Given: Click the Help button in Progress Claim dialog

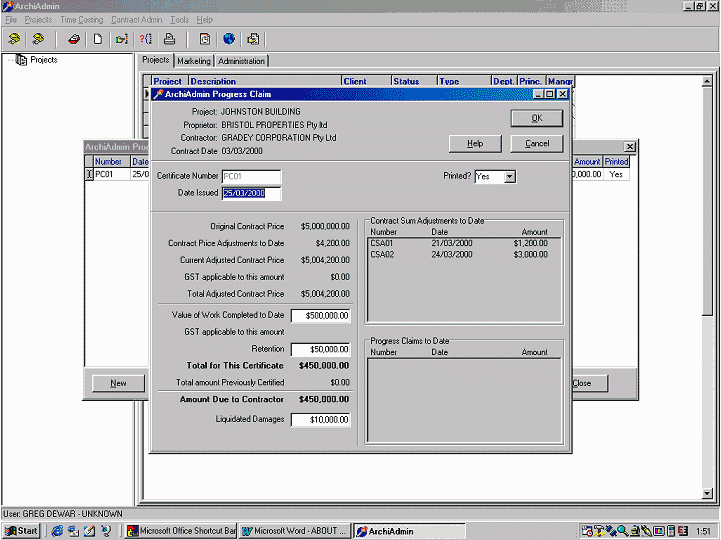Looking at the screenshot, I should [475, 144].
